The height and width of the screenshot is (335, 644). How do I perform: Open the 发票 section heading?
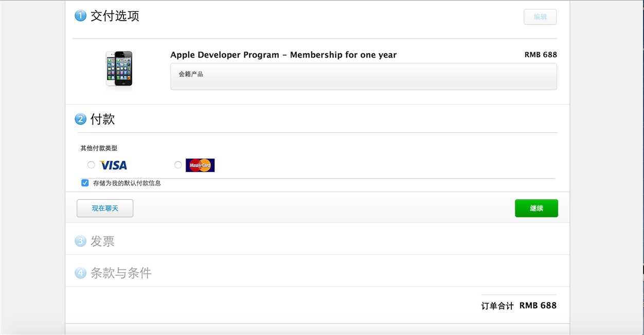tap(103, 241)
